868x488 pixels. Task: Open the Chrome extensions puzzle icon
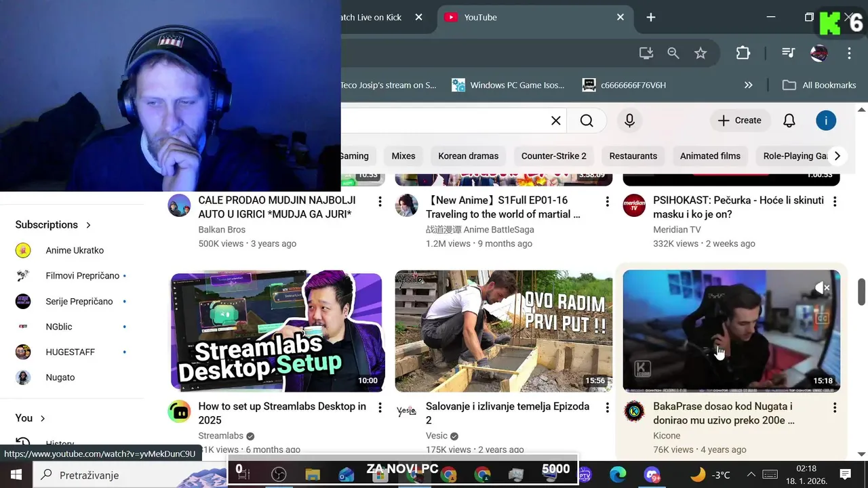743,53
